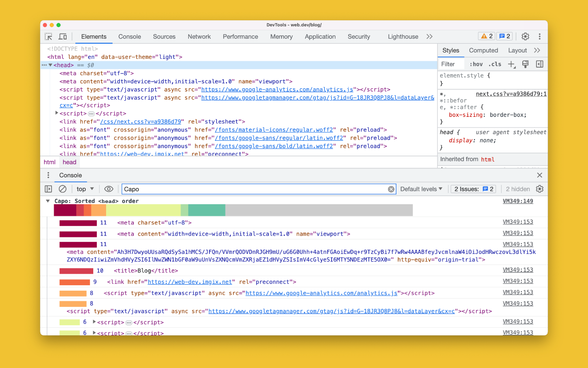Toggle the computed styles sidebar icon

[x=540, y=64]
